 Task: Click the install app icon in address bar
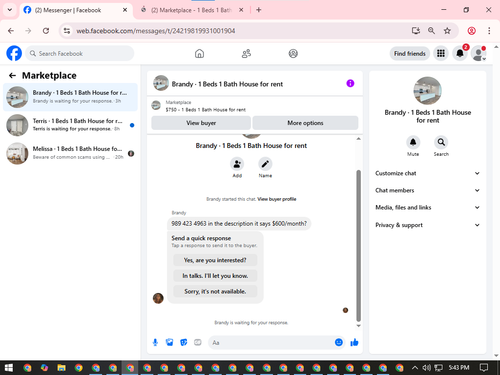(416, 31)
